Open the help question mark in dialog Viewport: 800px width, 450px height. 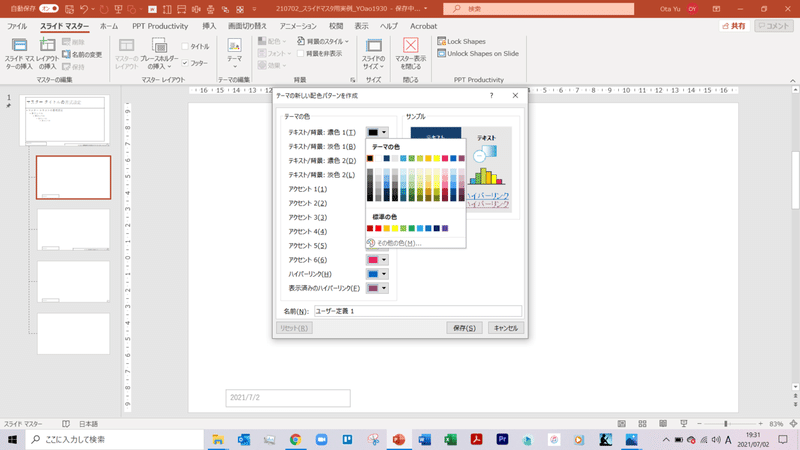pos(491,95)
